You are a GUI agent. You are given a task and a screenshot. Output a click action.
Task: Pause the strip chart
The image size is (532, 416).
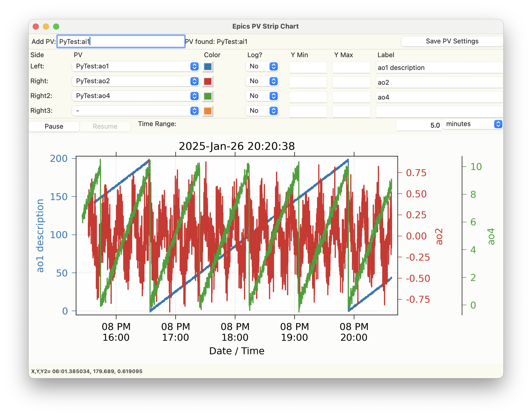pyautogui.click(x=54, y=126)
